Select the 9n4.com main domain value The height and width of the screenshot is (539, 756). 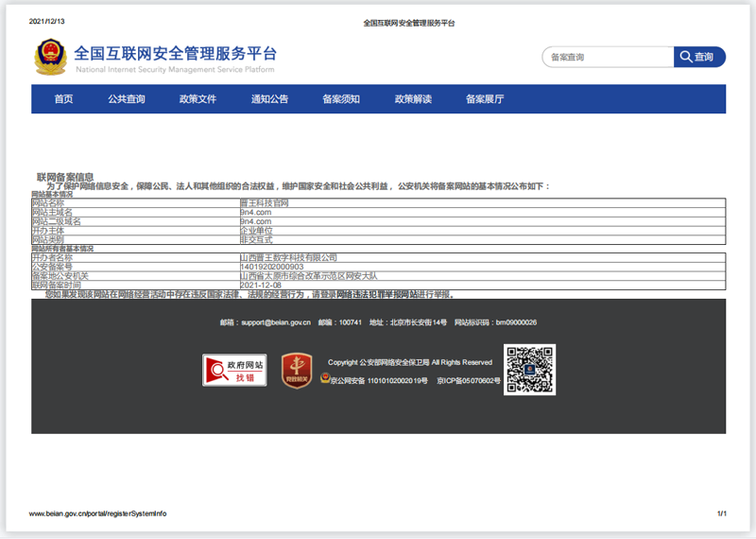click(x=255, y=213)
